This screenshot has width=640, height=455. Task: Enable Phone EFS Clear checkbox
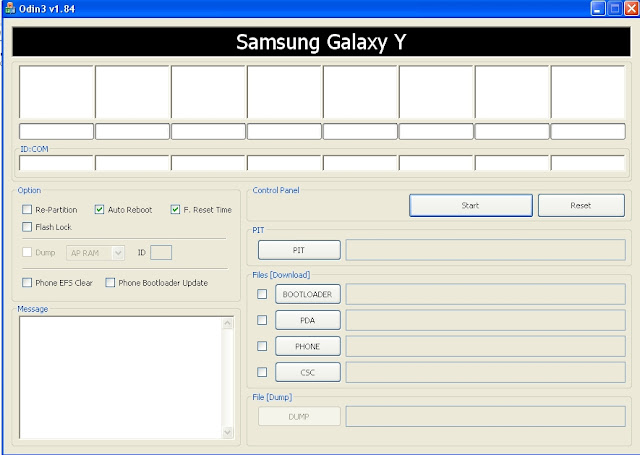pyautogui.click(x=27, y=283)
